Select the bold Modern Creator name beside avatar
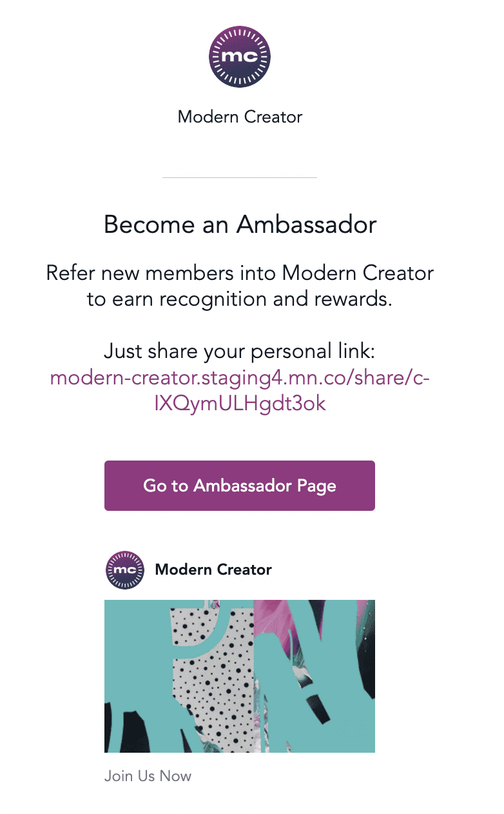 pyautogui.click(x=213, y=570)
